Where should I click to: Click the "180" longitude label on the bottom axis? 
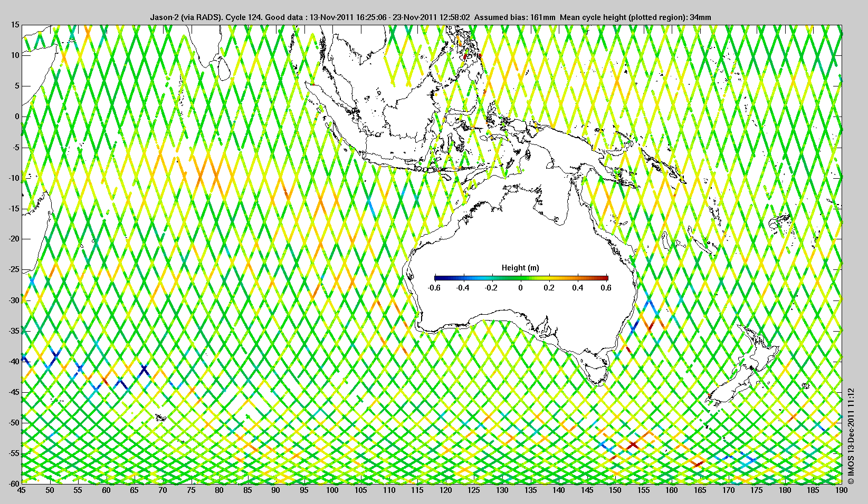(784, 490)
